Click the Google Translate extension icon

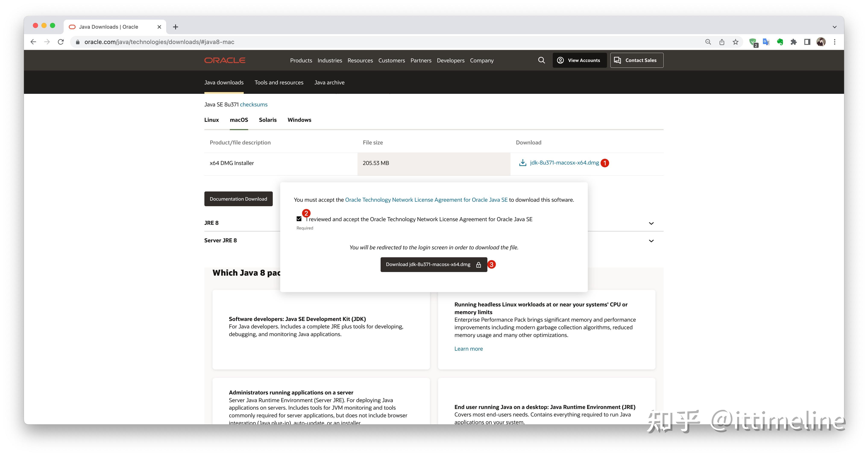coord(766,42)
